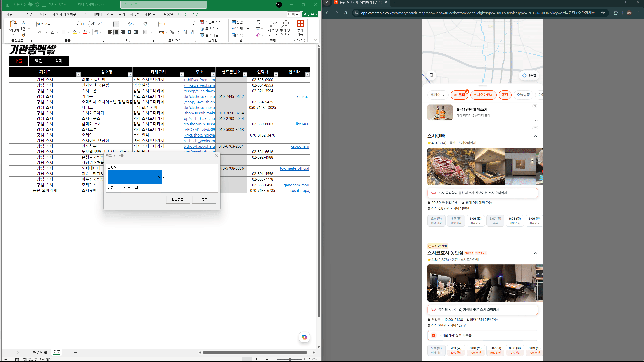
Task: Expand Cell Styles (셀 스타일) menu
Action: coord(211,35)
